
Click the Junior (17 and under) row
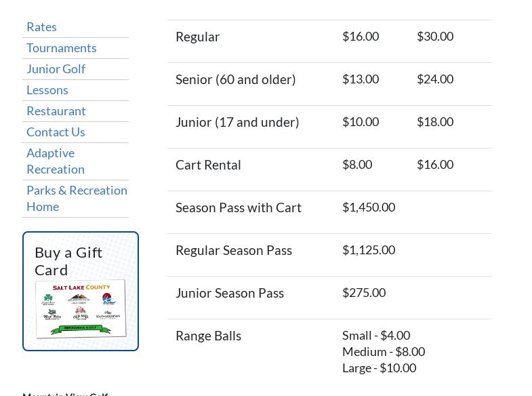(x=237, y=122)
